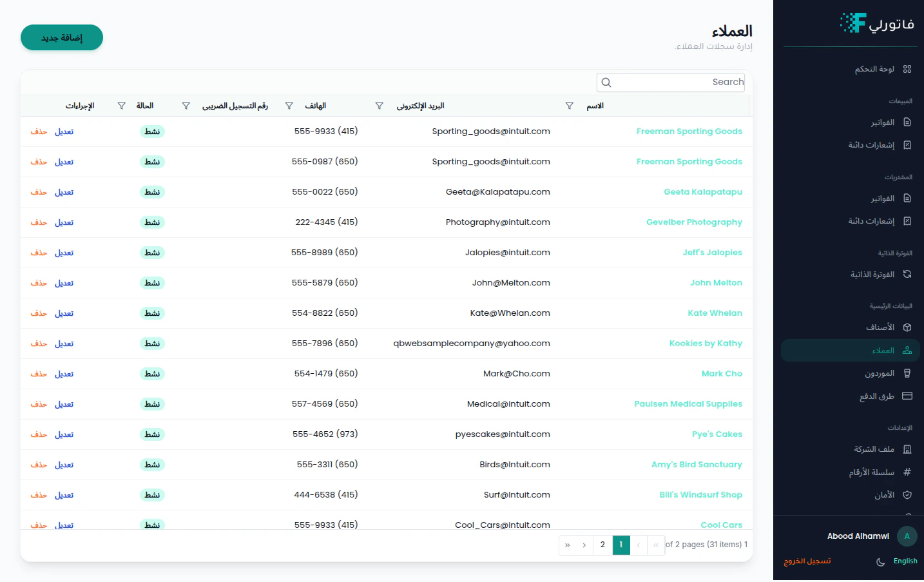Click the sales invoices document icon
Image resolution: width=924 pixels, height=582 pixels.
click(907, 122)
